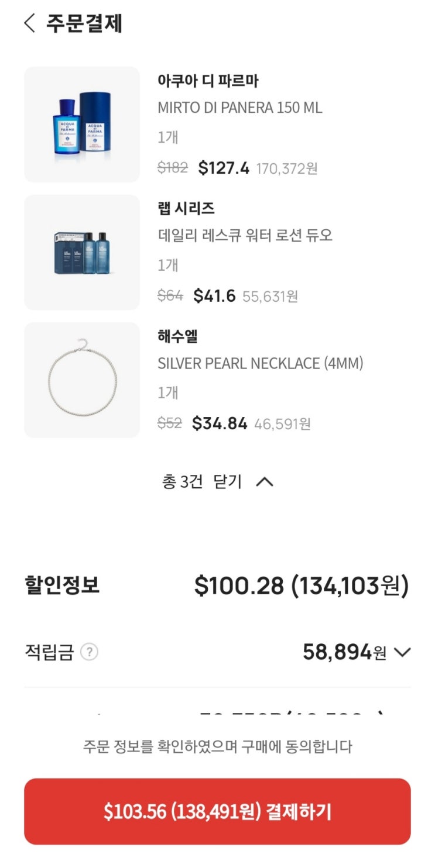Tap the $100.28 (134,103원) discount amount

click(x=301, y=585)
